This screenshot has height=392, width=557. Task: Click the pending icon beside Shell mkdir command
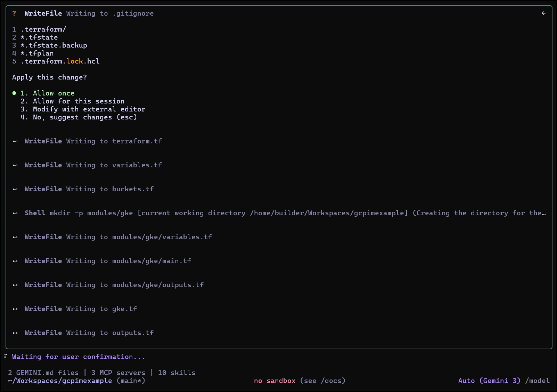click(15, 213)
